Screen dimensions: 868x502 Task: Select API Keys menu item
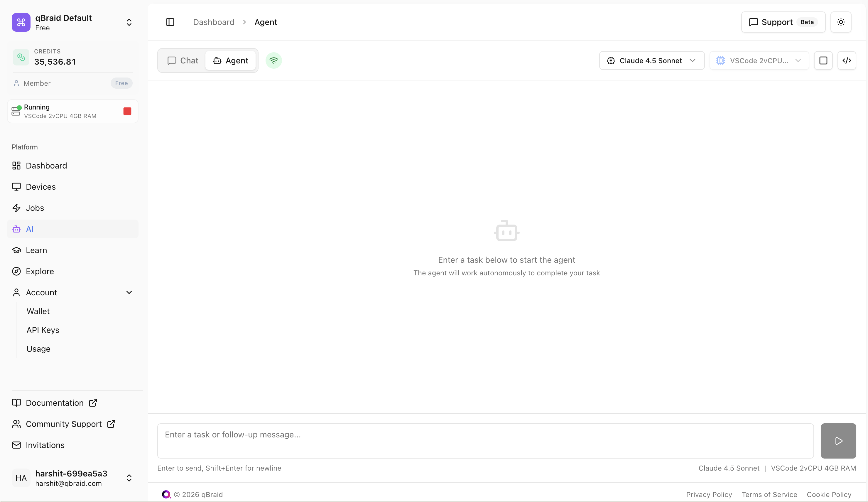pos(43,330)
